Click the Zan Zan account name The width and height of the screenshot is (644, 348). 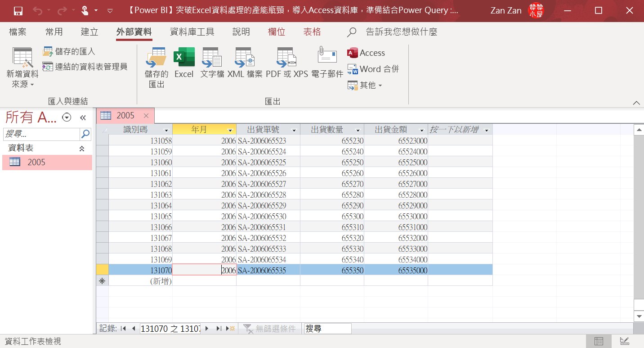click(x=506, y=11)
